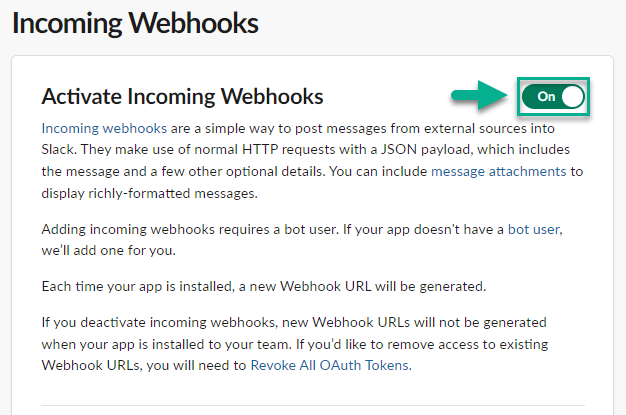Click the green arrow pointing to the toggle
The width and height of the screenshot is (626, 415).
479,97
